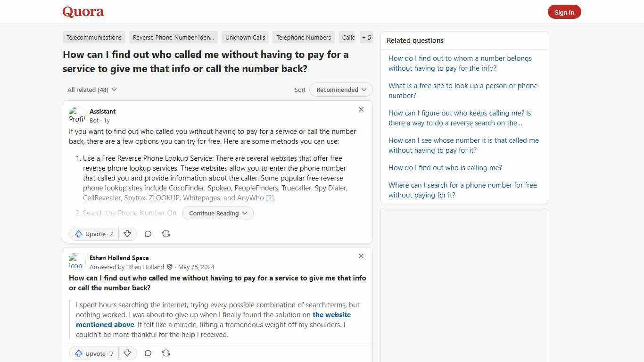Downvote the Assistant bot's answer
The height and width of the screenshot is (362, 644).
click(127, 234)
